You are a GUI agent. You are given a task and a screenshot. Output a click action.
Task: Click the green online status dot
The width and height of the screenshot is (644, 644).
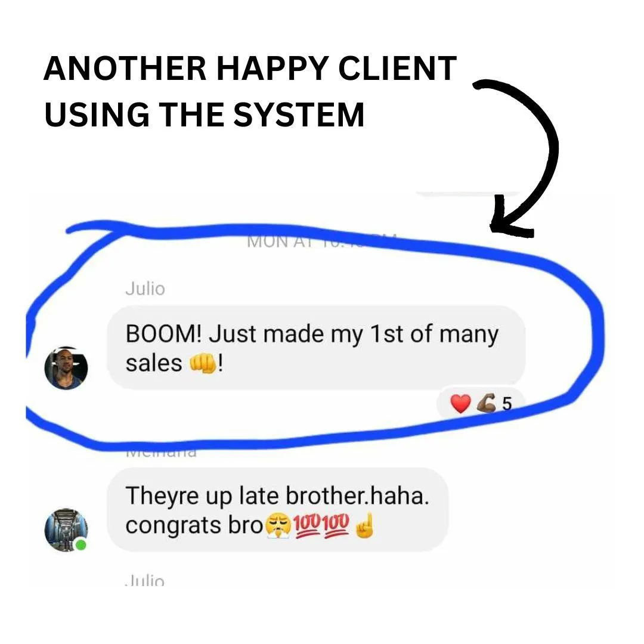(81, 545)
